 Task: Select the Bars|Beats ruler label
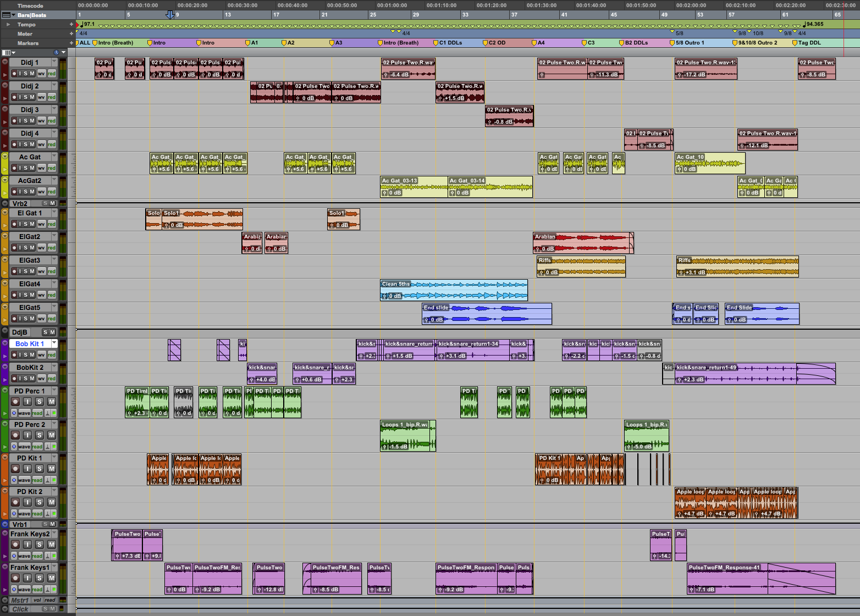32,15
